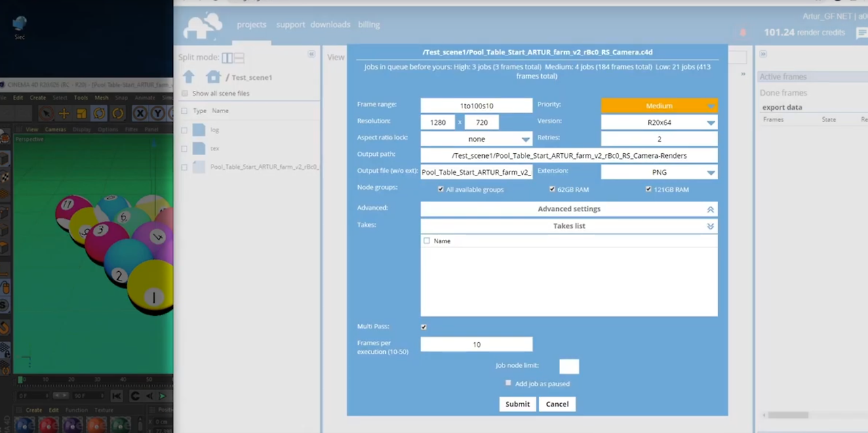
Task: Toggle the takes list Name checkbox
Action: [x=427, y=241]
